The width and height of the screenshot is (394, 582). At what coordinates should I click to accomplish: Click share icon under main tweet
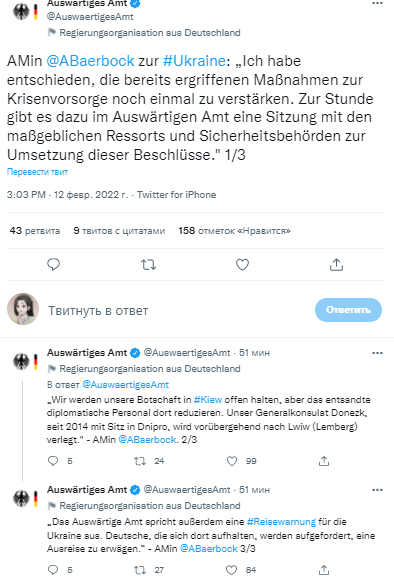pyautogui.click(x=336, y=265)
